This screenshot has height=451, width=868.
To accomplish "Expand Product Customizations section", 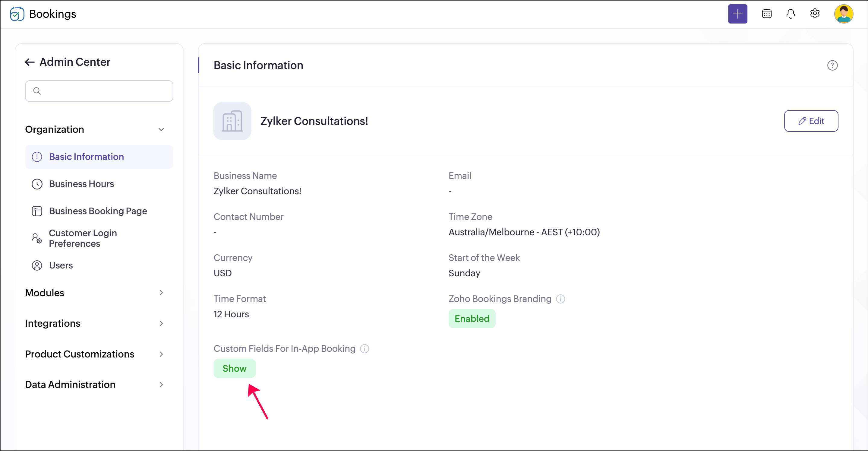I will point(161,354).
